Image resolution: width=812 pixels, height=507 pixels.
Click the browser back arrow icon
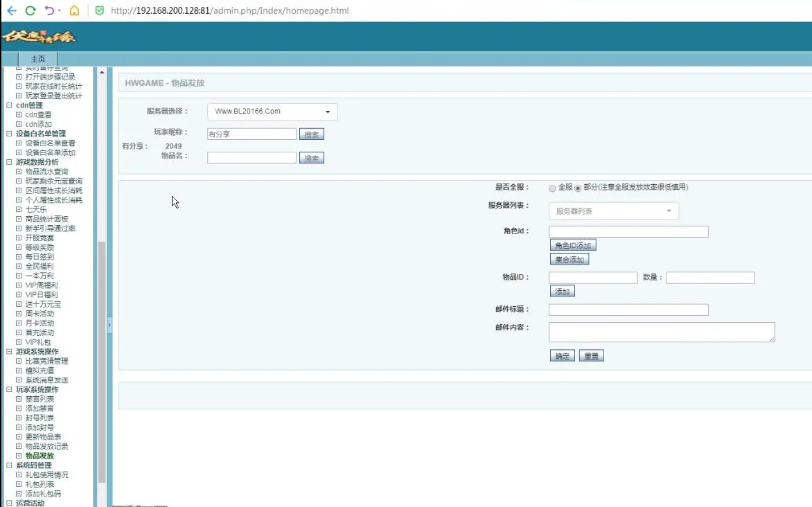[11, 10]
